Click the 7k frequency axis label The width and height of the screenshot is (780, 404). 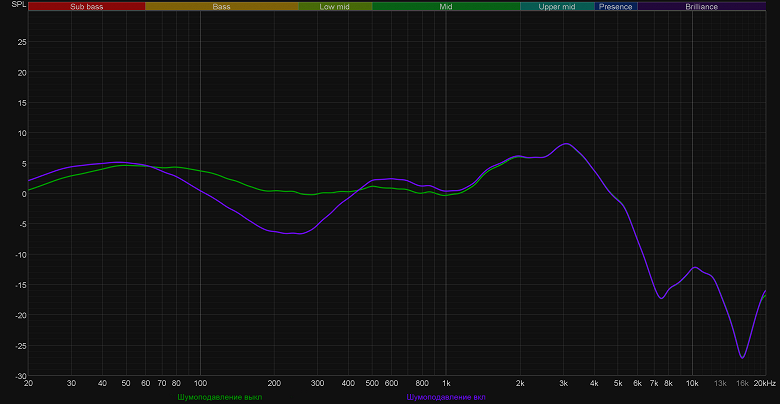pyautogui.click(x=654, y=383)
